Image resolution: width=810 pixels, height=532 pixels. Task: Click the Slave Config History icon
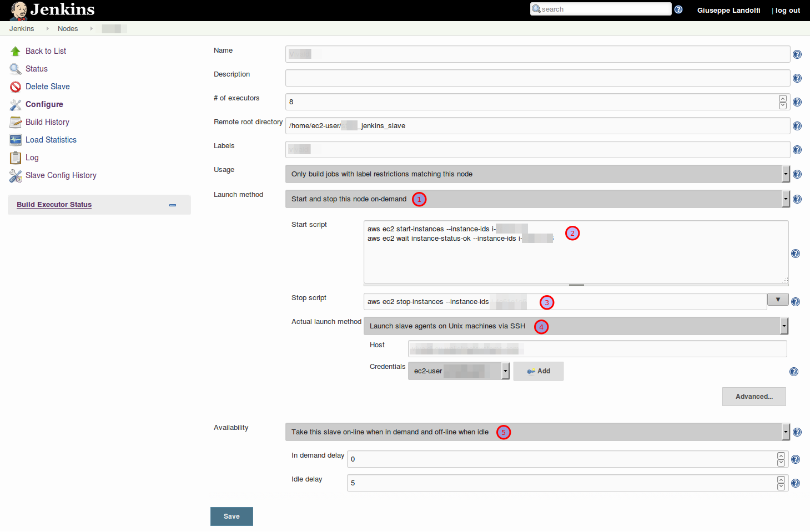pos(16,175)
